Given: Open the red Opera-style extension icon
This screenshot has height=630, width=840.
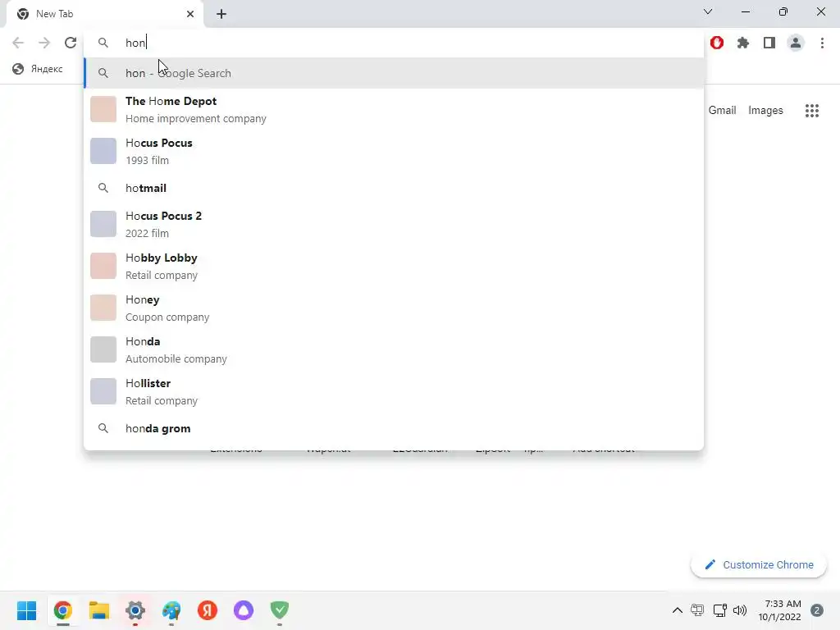Looking at the screenshot, I should tap(717, 43).
